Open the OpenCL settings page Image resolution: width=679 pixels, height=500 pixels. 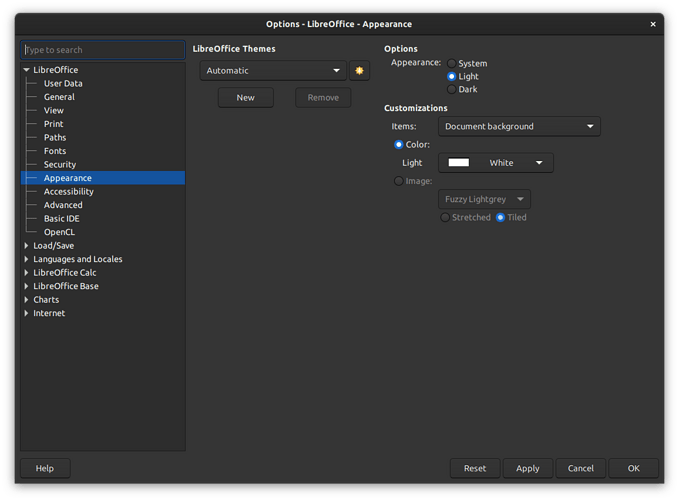59,232
